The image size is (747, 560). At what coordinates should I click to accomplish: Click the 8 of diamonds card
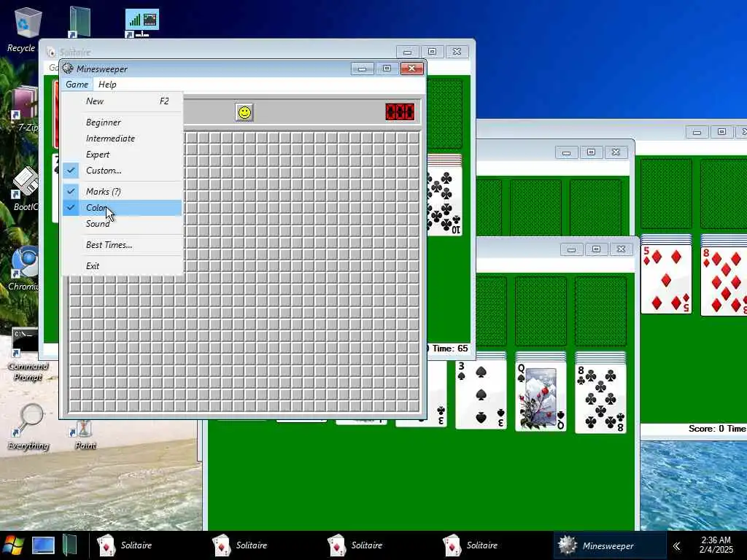(x=724, y=280)
